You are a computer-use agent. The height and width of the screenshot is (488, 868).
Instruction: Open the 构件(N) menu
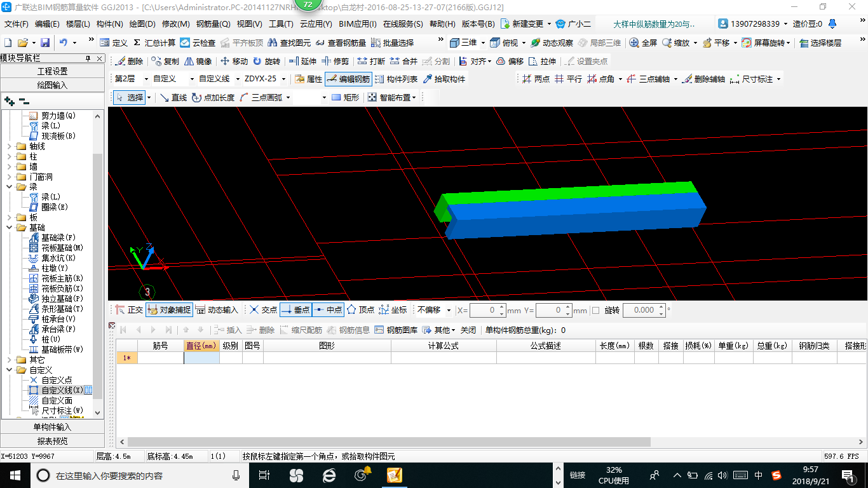[110, 24]
